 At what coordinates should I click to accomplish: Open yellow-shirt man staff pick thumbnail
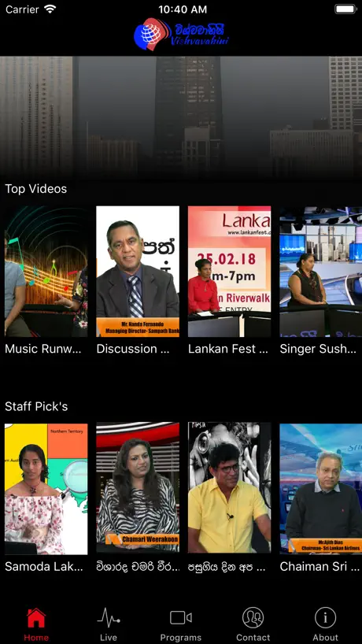(230, 488)
